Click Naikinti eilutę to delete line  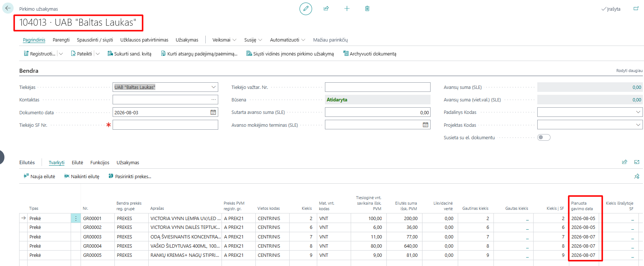pyautogui.click(x=82, y=176)
